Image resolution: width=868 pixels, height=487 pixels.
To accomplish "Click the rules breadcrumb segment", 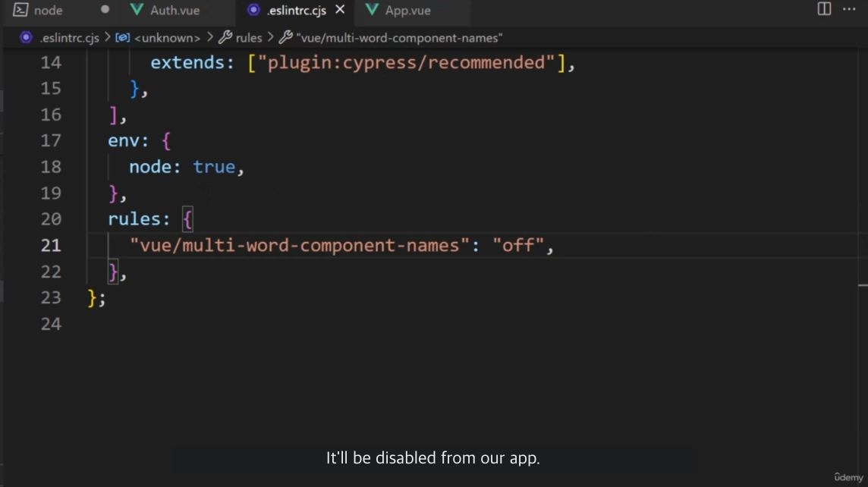I will 249,38.
